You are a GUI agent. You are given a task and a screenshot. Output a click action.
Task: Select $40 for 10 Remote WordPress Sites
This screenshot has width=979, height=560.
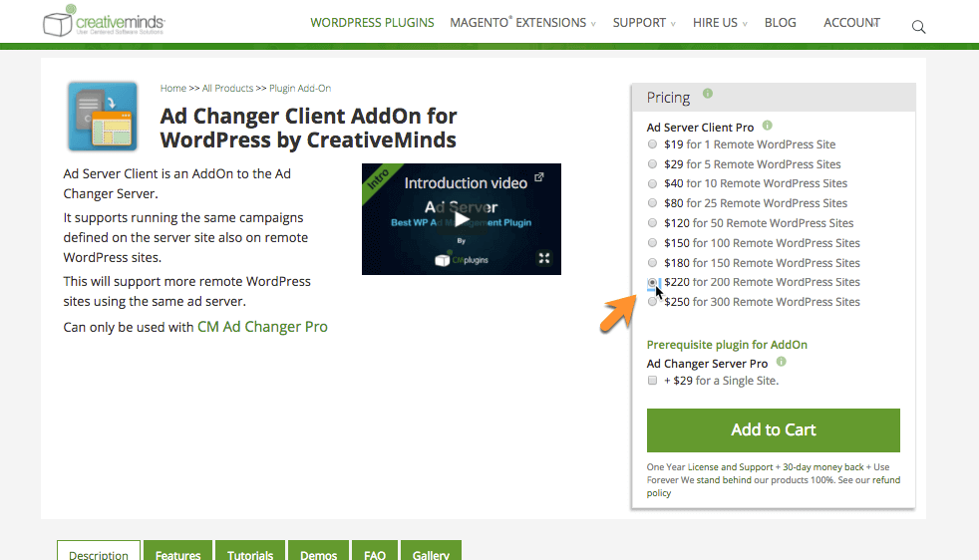point(652,183)
